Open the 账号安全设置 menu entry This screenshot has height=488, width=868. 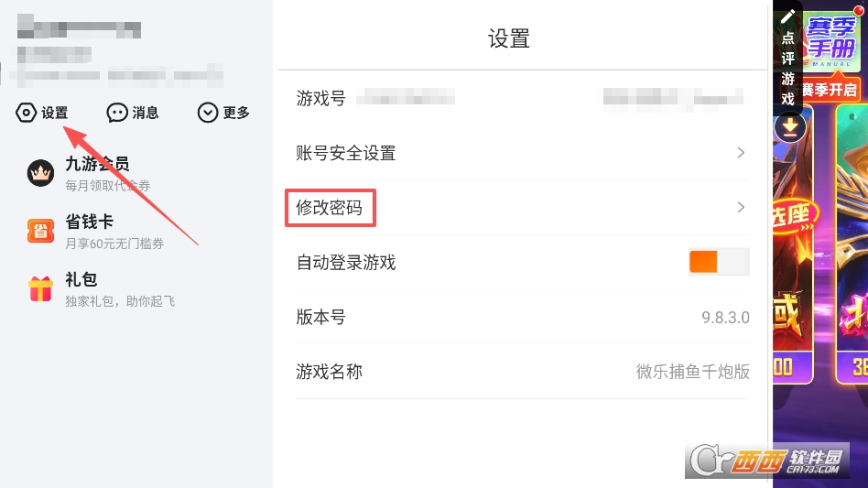tap(346, 153)
